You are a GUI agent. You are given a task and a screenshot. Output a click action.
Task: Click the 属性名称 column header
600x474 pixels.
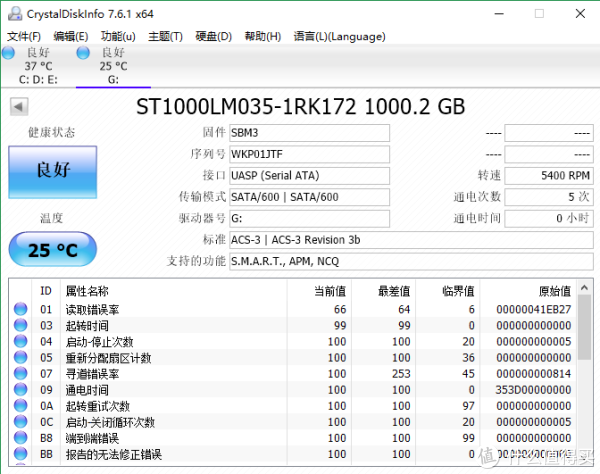click(x=174, y=291)
